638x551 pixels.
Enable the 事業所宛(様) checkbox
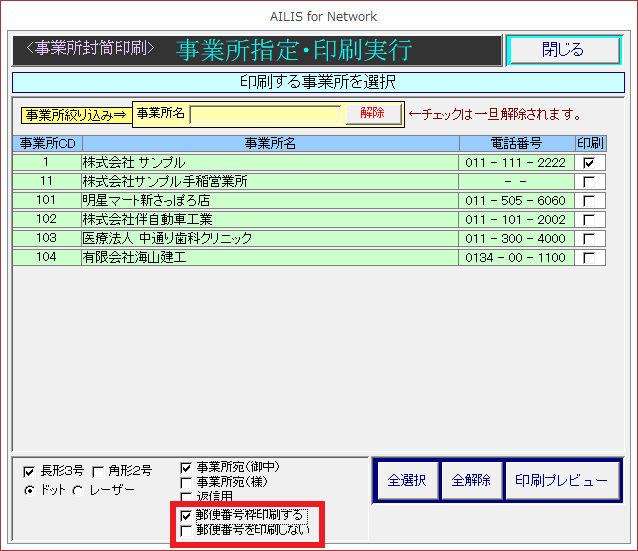[186, 482]
